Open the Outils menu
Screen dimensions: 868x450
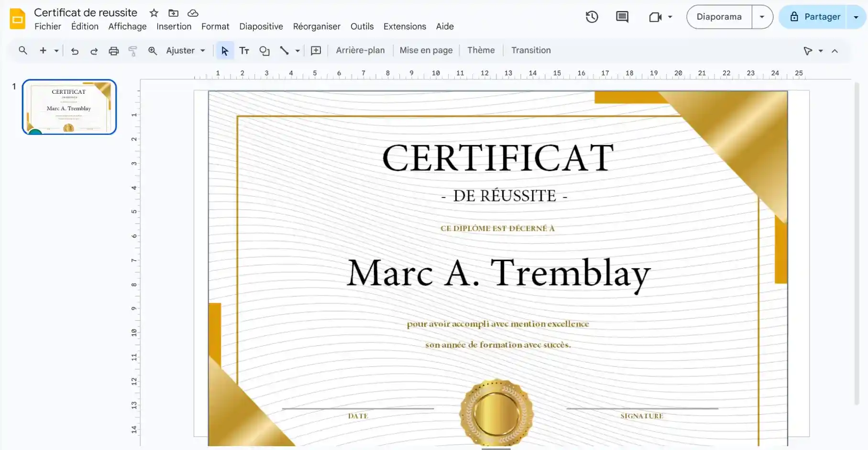pyautogui.click(x=362, y=27)
